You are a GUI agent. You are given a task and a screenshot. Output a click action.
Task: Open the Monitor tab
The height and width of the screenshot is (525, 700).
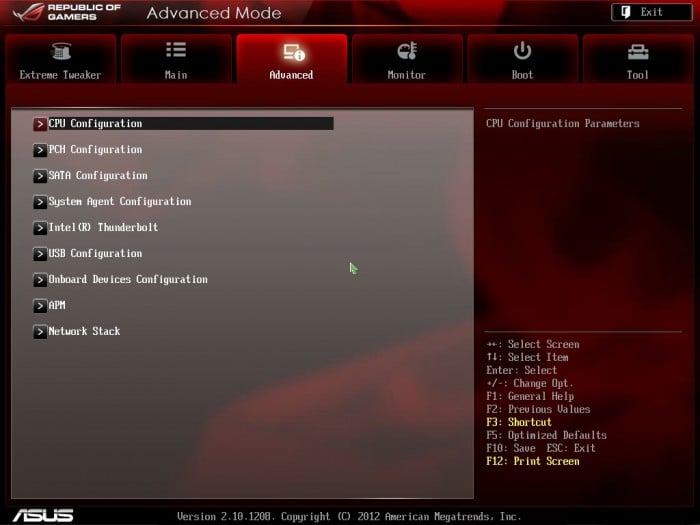[407, 59]
